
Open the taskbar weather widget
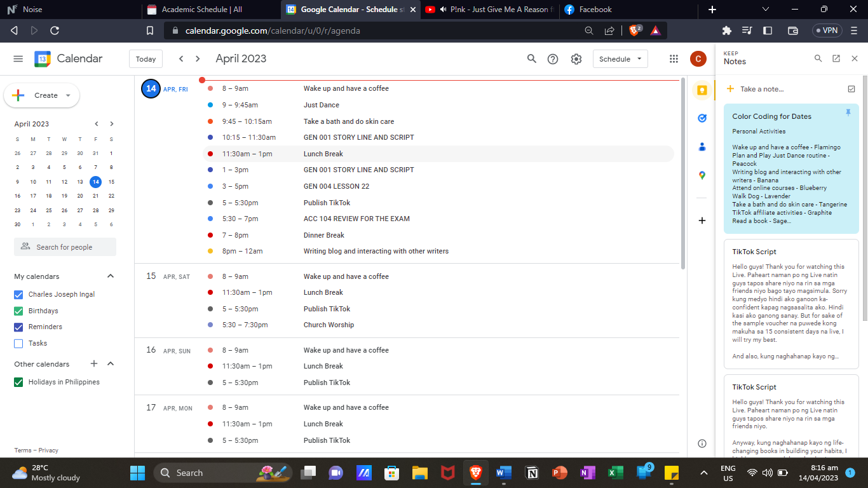pos(46,473)
